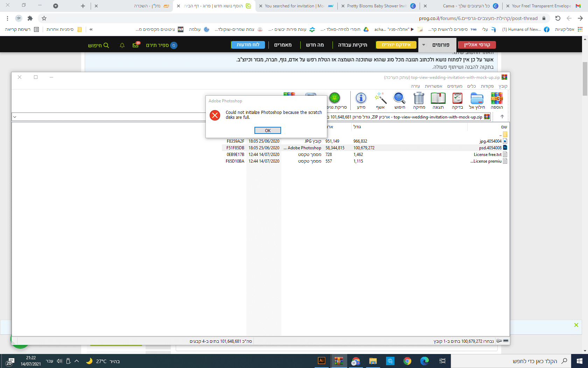Viewport: 588px width, 368px height.
Task: Click the Chrome address bar URL
Action: click(478, 18)
